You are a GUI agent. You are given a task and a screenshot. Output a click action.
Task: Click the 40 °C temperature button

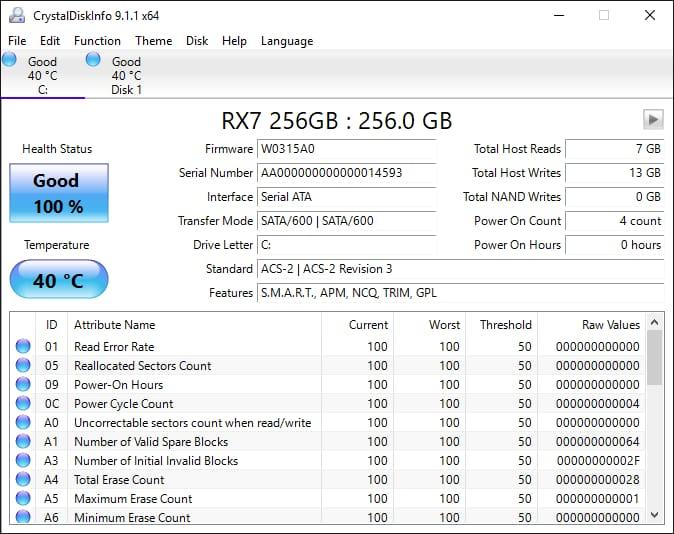pos(58,280)
